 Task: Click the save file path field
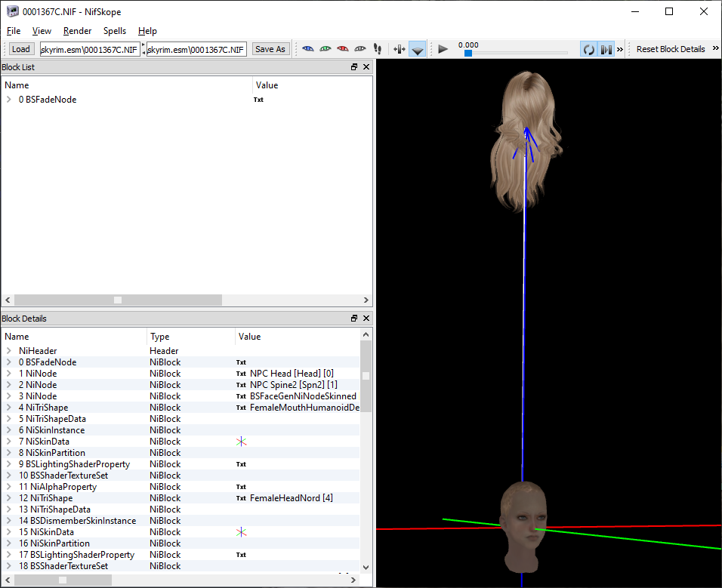(x=196, y=49)
